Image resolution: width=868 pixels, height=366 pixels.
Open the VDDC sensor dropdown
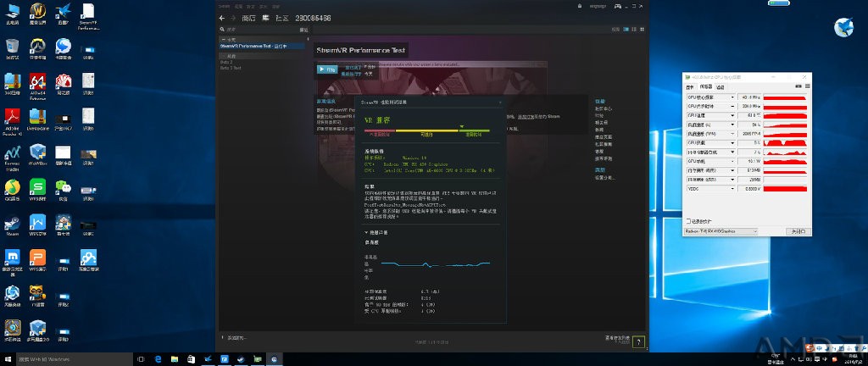(733, 189)
